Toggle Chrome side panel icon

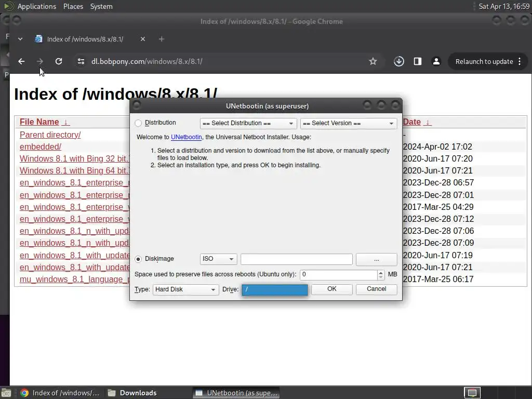point(418,61)
